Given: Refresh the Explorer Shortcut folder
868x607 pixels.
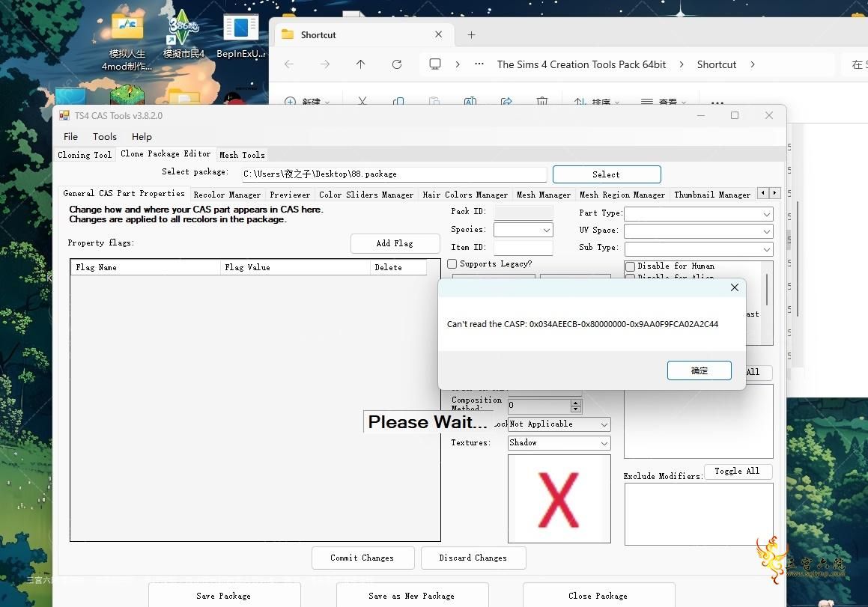Looking at the screenshot, I should point(397,64).
